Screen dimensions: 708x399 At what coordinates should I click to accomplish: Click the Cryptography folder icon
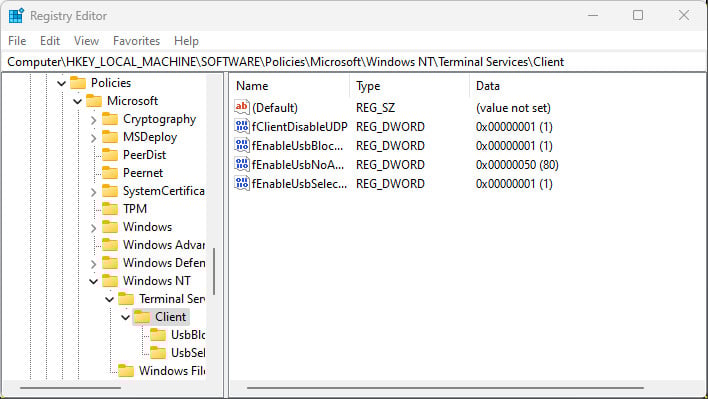click(110, 119)
